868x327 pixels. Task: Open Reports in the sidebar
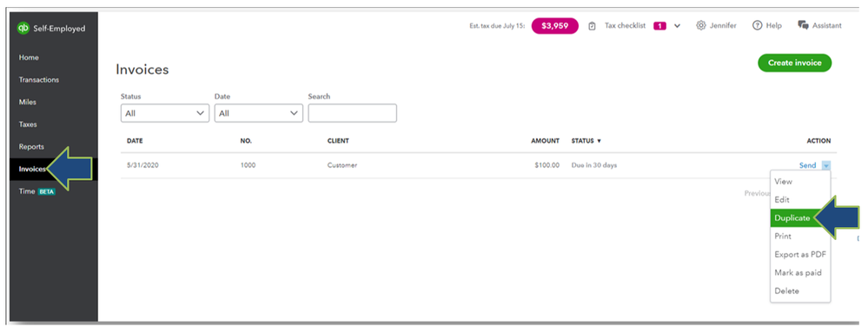click(x=31, y=147)
